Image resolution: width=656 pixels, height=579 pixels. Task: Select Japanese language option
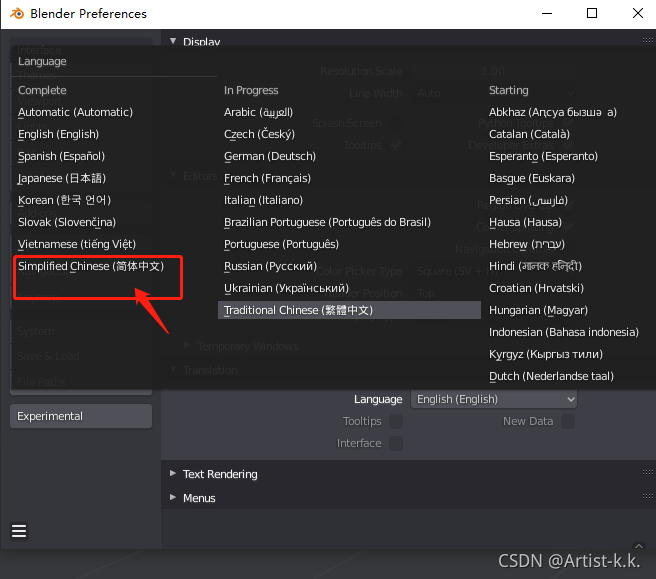point(62,178)
